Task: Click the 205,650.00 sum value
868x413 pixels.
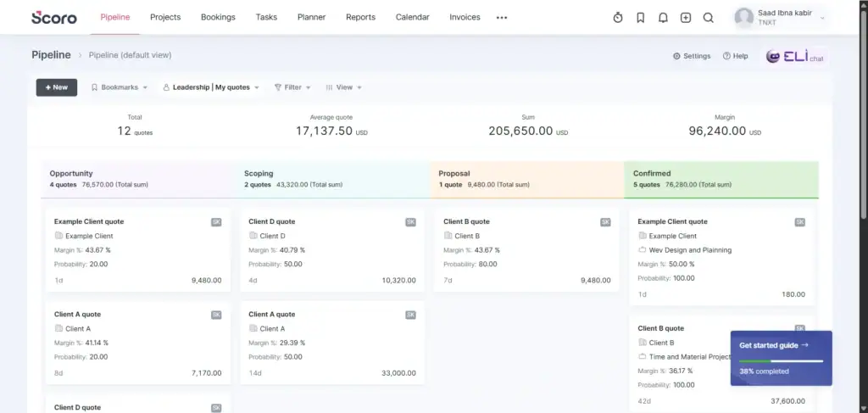Action: [x=520, y=131]
